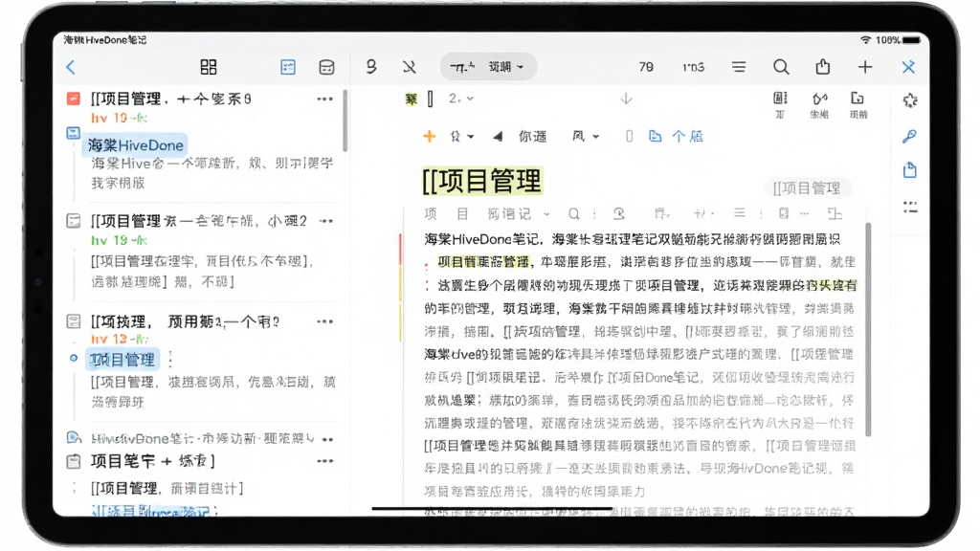Click the rightmost icon in the editor toolbar
Viewport: 980px width, 551px height.
pyautogui.click(x=835, y=213)
